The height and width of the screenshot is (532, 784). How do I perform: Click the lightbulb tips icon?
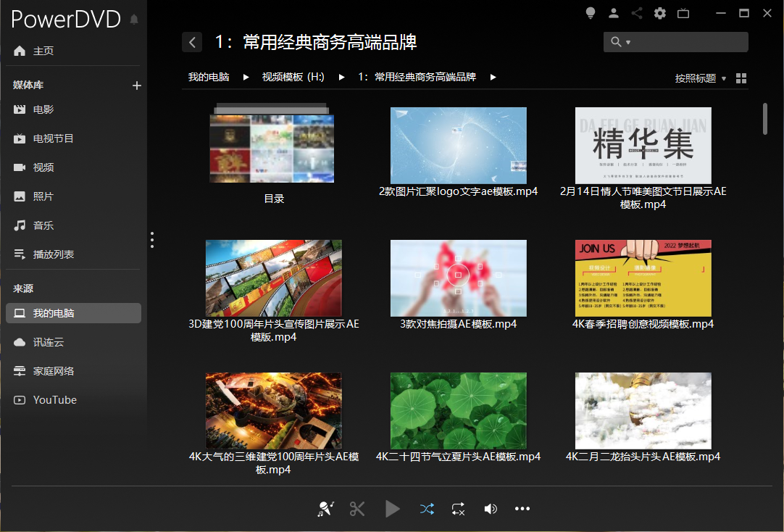point(590,12)
